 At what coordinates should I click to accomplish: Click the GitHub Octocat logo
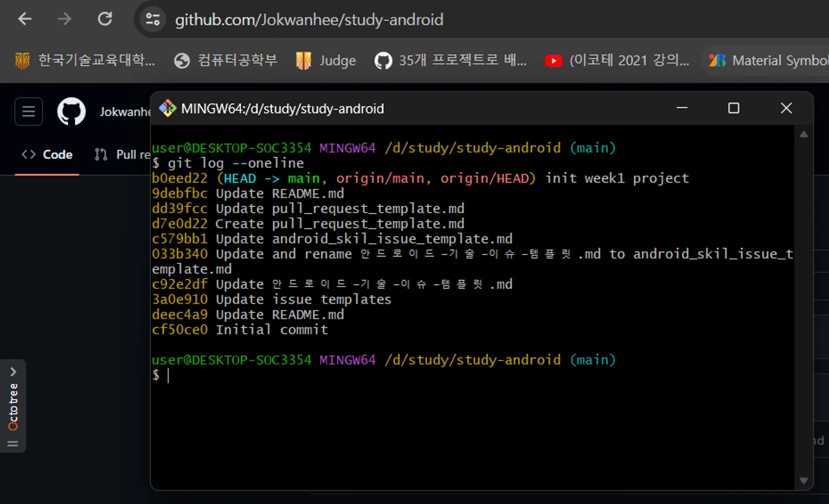tap(71, 111)
